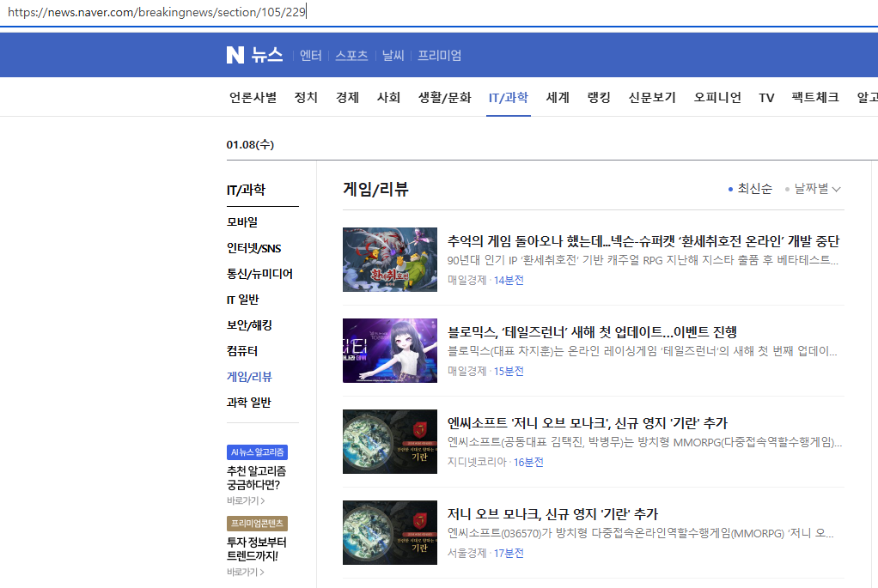Open headline 블로믹스 테일즈런너 새해 첫 업데이트

click(x=592, y=332)
